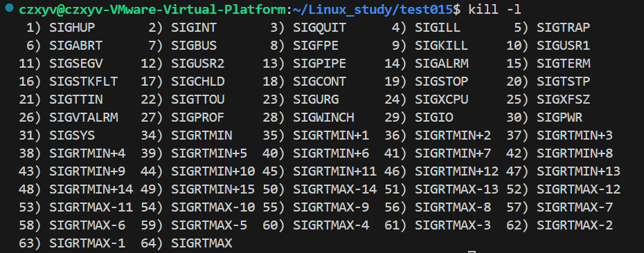This screenshot has width=644, height=253.
Task: Click the SIGRTMAX-9 signal entry
Action: coord(331,207)
